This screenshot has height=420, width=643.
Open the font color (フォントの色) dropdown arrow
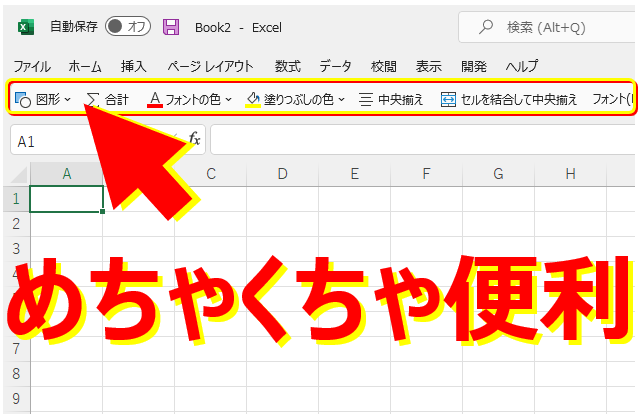point(228,99)
